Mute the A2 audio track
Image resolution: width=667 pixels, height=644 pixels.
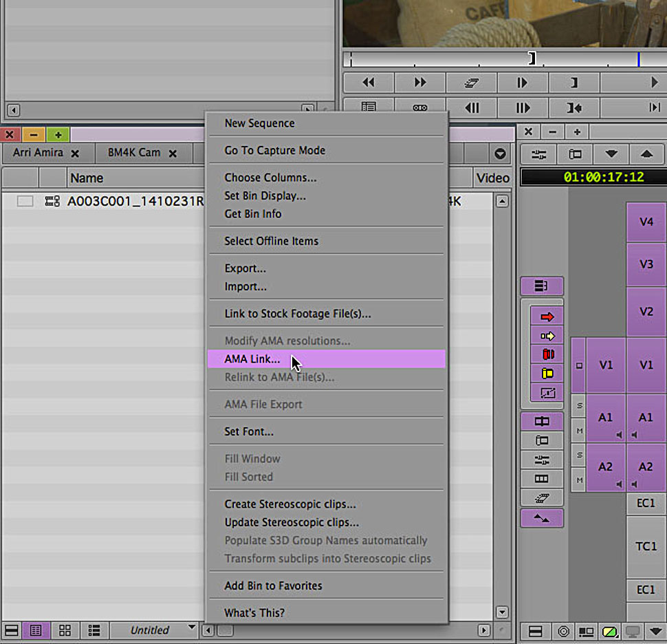pos(579,480)
